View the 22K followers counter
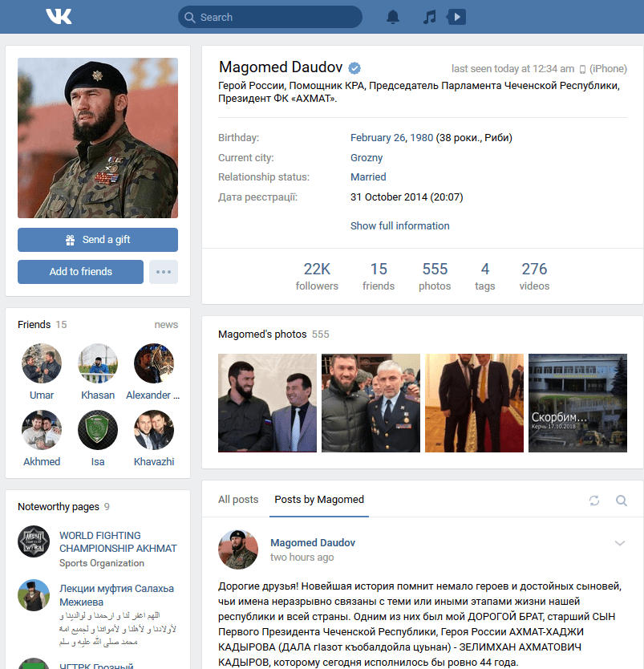The height and width of the screenshot is (669, 644). click(x=317, y=276)
